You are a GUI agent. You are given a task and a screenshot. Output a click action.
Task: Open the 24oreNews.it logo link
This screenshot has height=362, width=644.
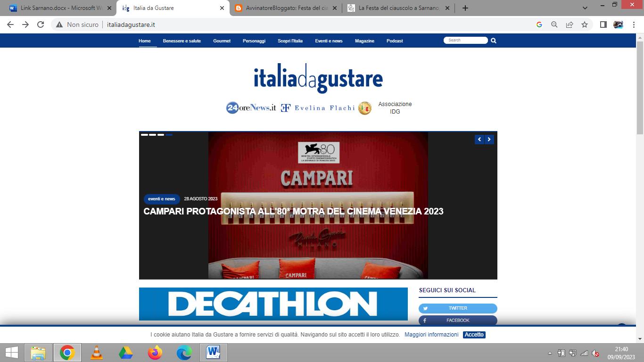tap(251, 108)
